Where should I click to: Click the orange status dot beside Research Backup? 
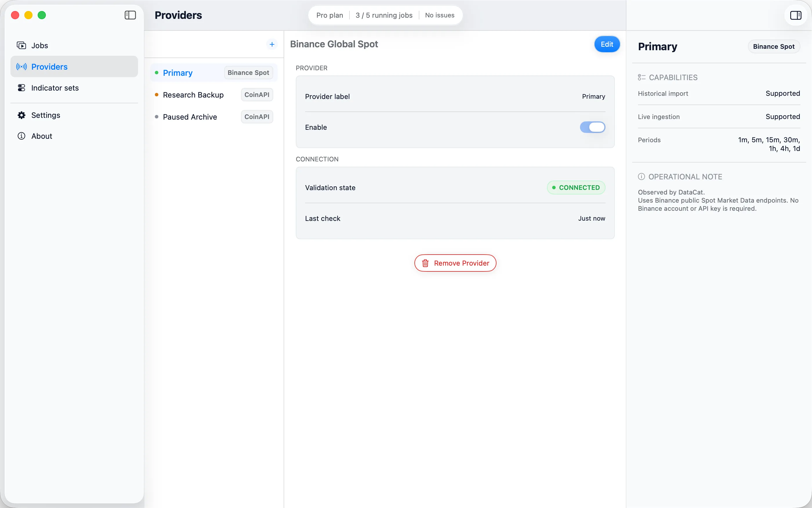[x=156, y=95]
